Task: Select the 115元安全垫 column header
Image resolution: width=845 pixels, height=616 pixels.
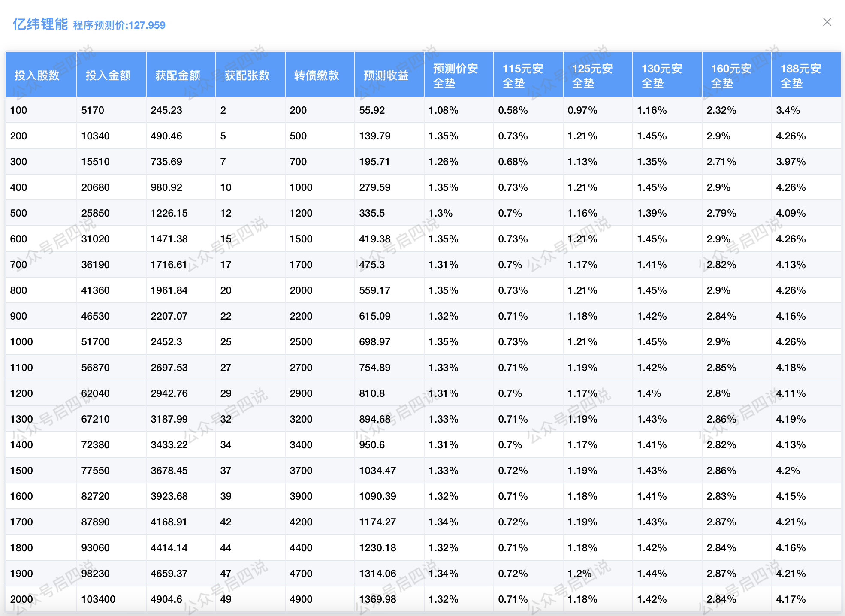Action: (523, 75)
